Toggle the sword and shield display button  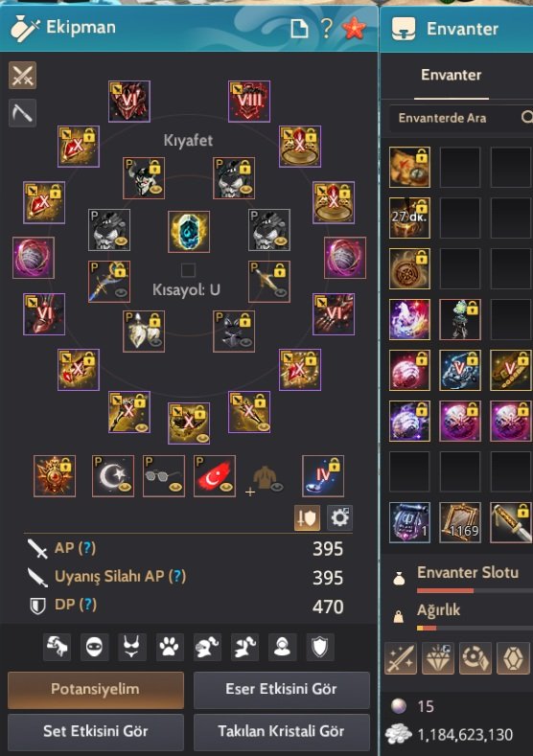click(x=308, y=517)
